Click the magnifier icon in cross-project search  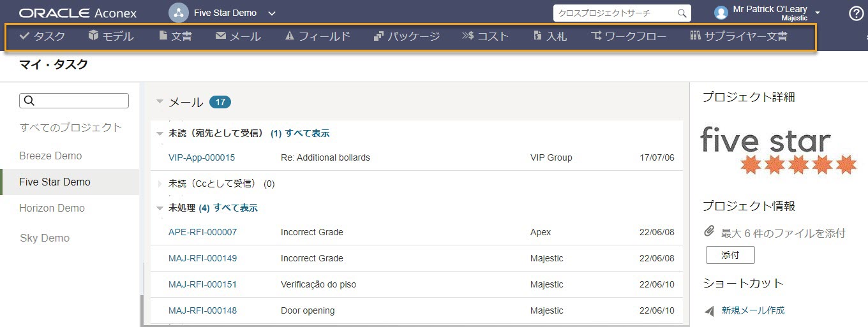click(682, 13)
